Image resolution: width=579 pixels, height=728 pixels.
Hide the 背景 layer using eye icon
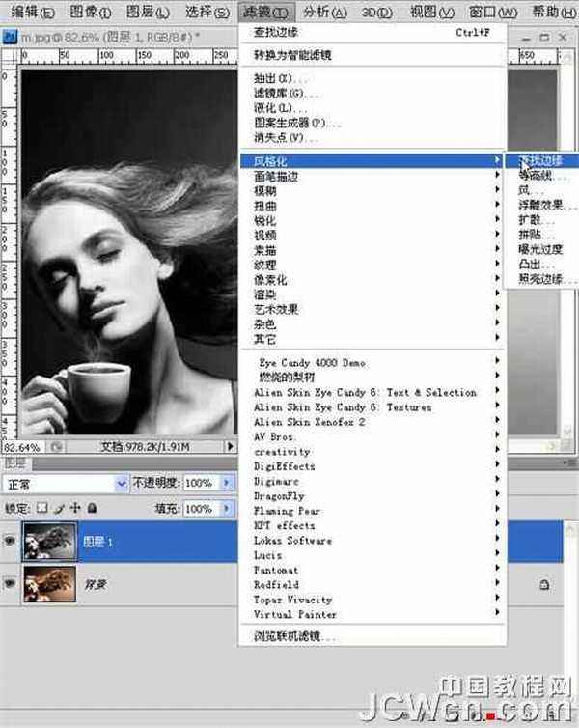click(11, 584)
